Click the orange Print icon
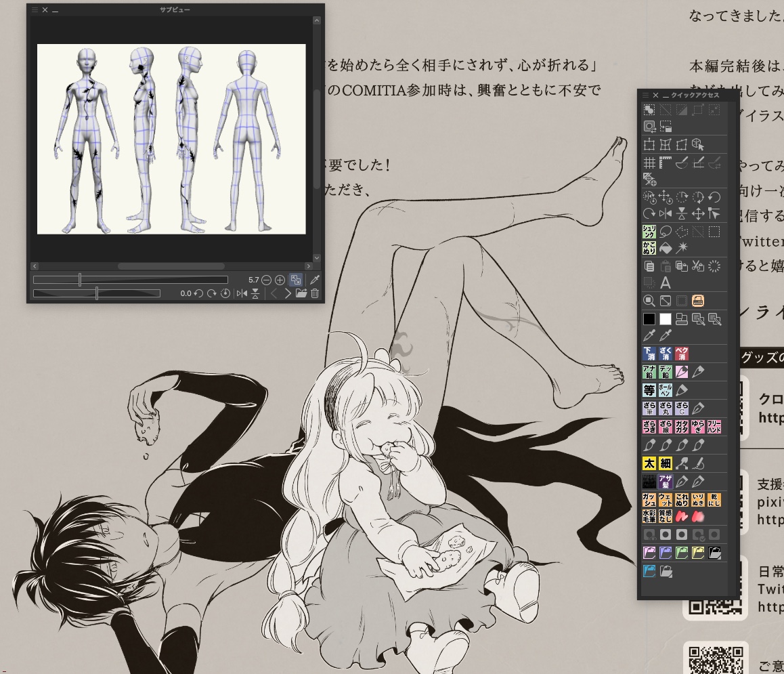 698,301
